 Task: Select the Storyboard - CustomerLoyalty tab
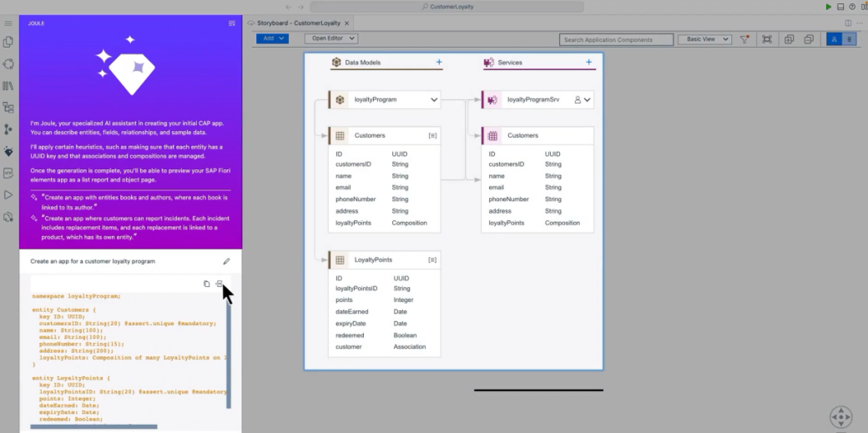[x=299, y=23]
